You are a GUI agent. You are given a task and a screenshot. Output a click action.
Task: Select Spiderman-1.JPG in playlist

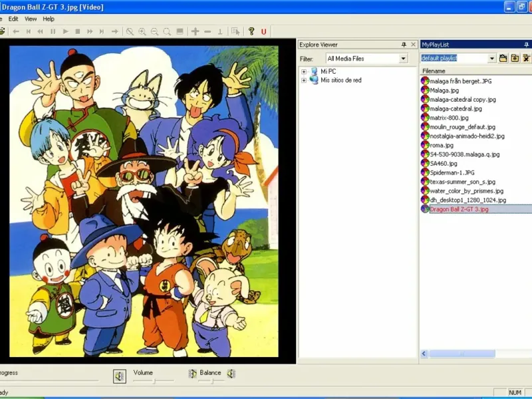click(452, 173)
